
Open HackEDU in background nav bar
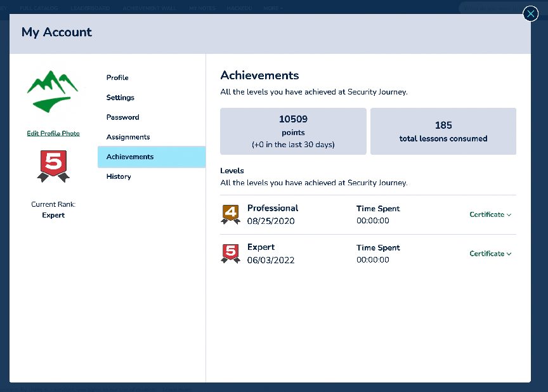tap(239, 8)
